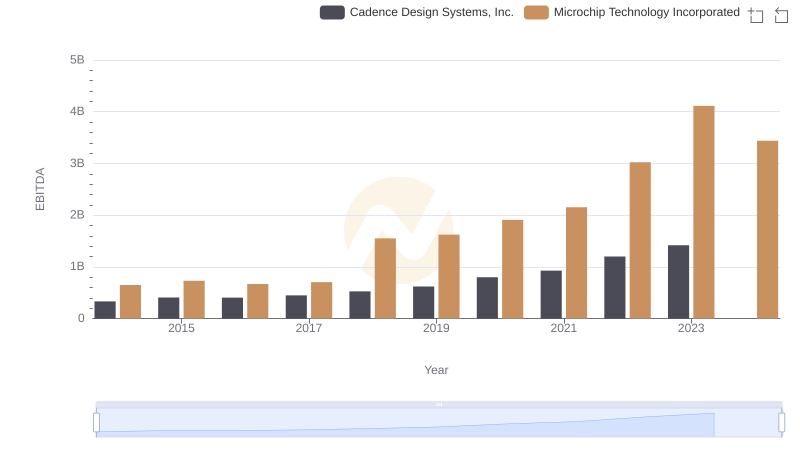Click the Year x-axis title
800x461 pixels.
tap(436, 370)
